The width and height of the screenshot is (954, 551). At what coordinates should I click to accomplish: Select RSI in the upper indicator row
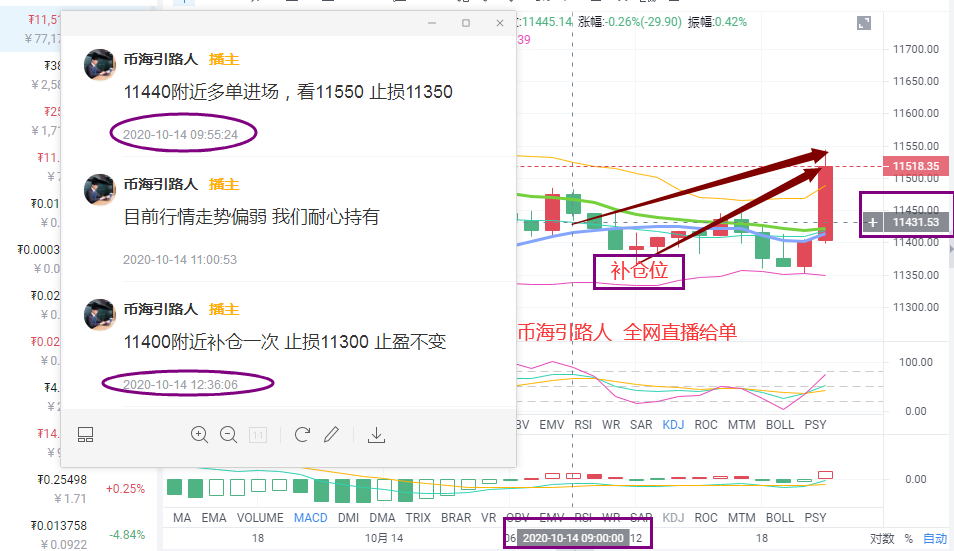click(583, 425)
